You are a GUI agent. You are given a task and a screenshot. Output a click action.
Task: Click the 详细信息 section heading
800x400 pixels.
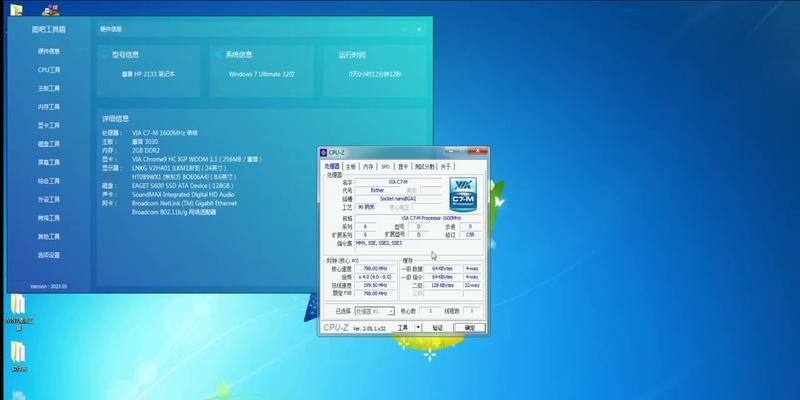tap(115, 118)
